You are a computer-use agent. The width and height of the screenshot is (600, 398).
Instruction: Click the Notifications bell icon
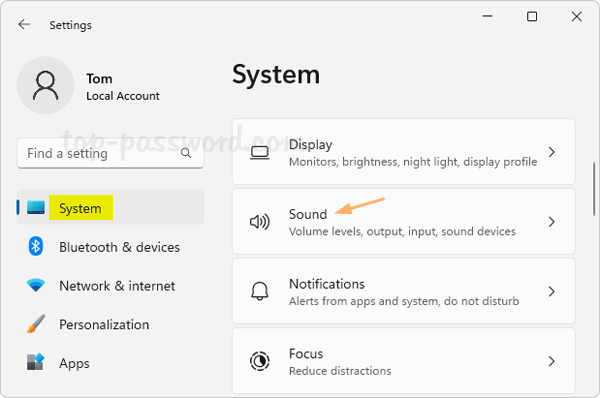click(x=259, y=291)
